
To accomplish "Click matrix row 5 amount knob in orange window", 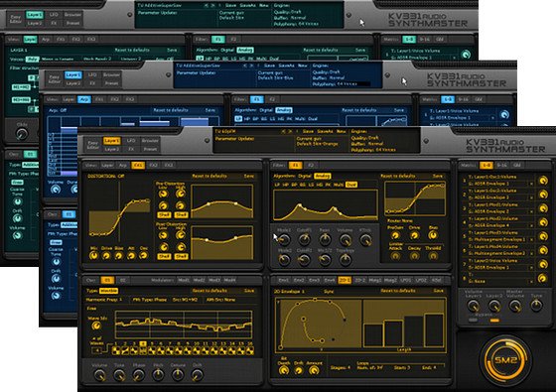I will click(x=543, y=236).
